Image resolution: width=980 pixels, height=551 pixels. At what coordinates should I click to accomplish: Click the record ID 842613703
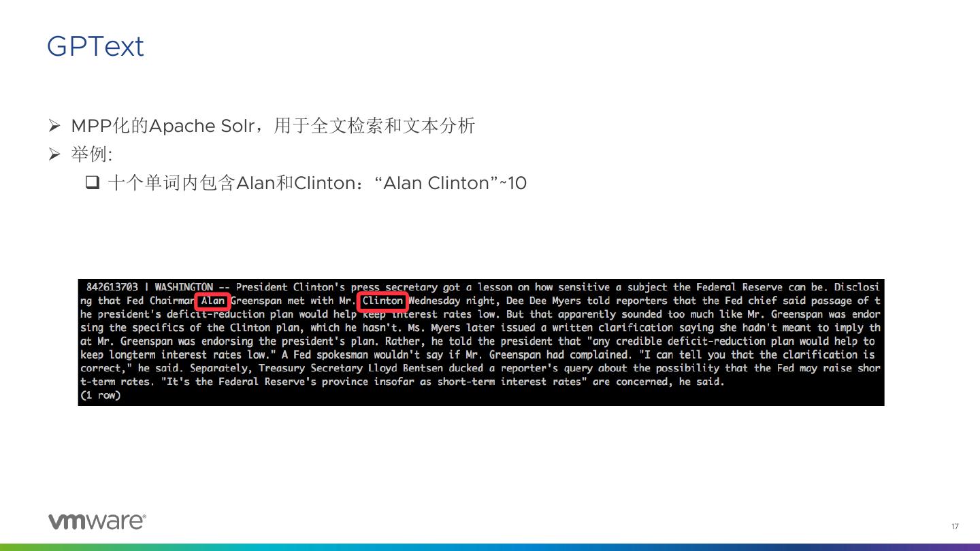[112, 287]
